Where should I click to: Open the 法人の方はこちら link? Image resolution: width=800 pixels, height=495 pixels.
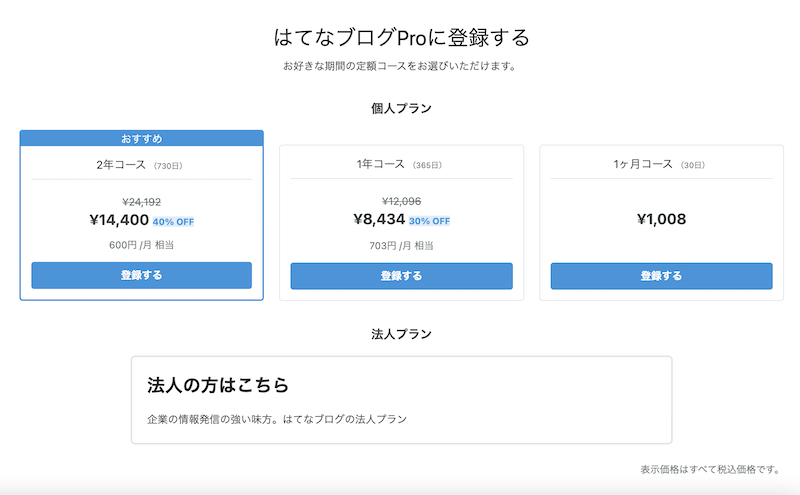click(218, 384)
